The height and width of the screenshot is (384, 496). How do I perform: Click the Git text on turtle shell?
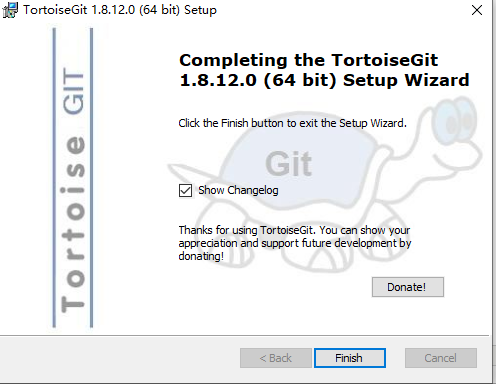(x=289, y=164)
